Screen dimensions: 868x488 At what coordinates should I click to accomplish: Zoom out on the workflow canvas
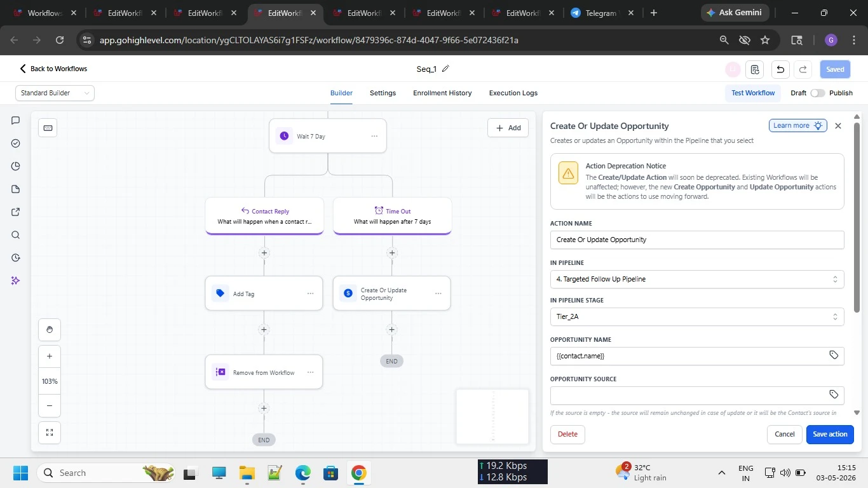click(x=50, y=405)
